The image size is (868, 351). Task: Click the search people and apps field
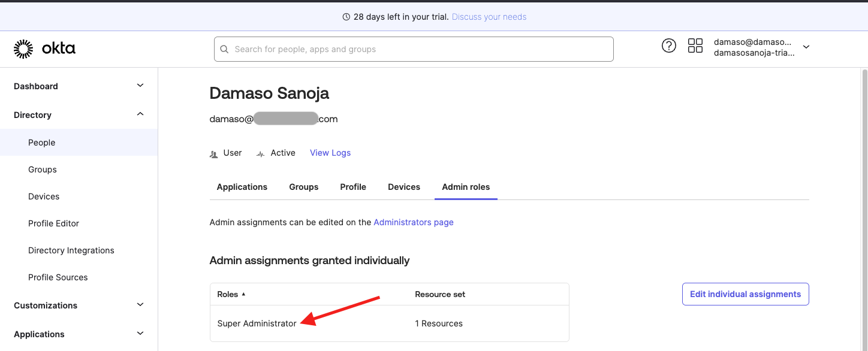(414, 49)
